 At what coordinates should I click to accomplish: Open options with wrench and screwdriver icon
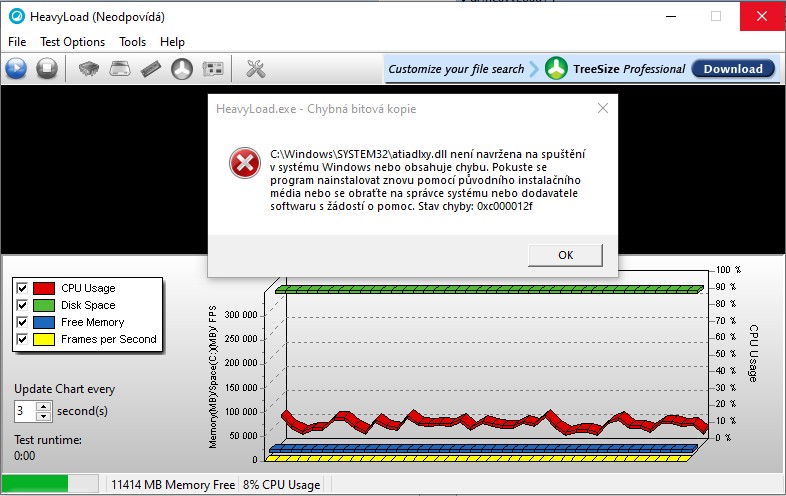click(256, 68)
